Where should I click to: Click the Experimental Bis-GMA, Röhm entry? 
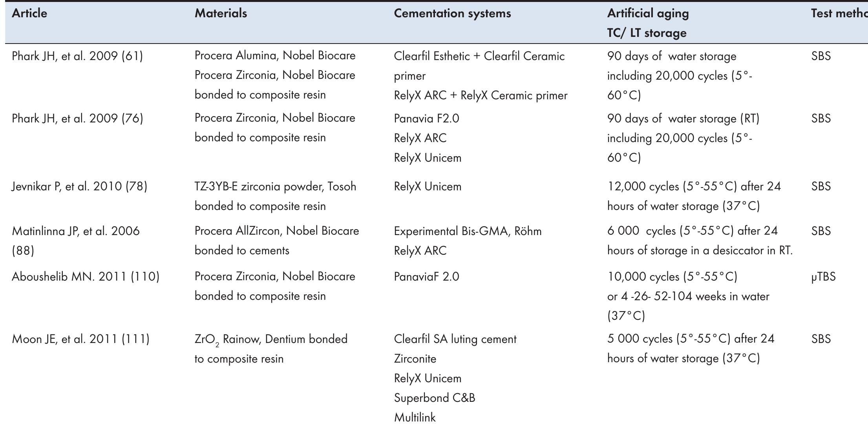(468, 231)
